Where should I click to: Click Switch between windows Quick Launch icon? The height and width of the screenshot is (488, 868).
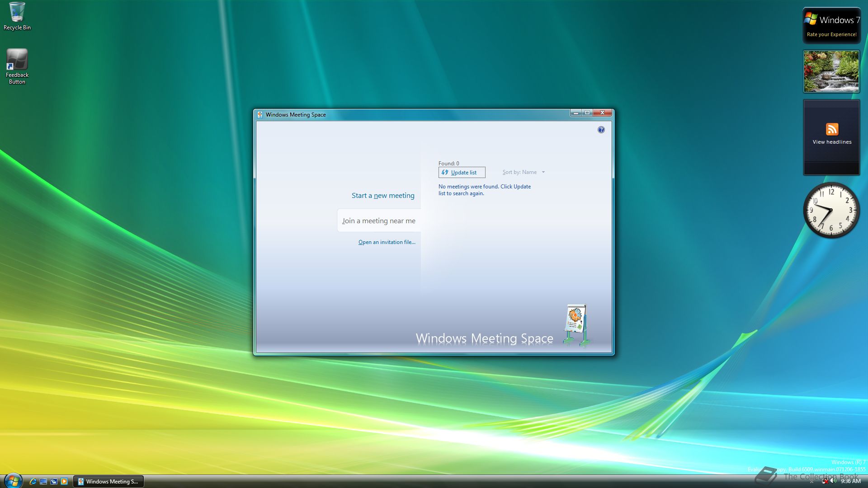tap(54, 481)
